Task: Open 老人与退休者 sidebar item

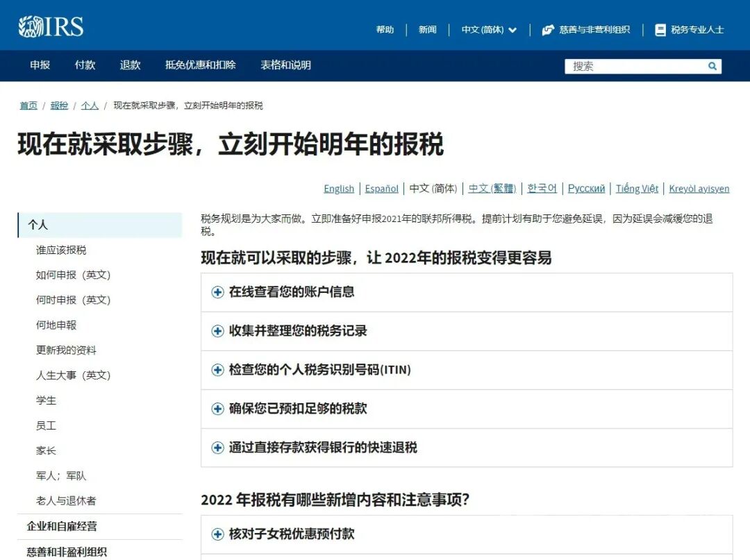Action: pos(66,501)
